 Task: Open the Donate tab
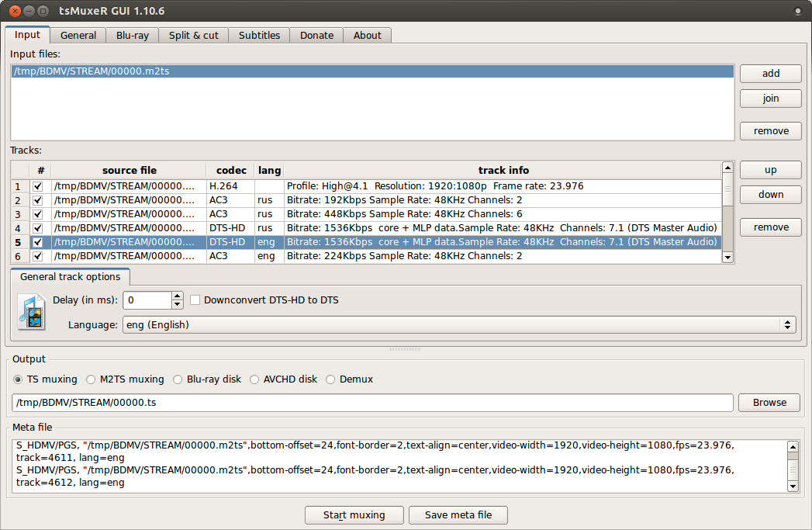(317, 35)
